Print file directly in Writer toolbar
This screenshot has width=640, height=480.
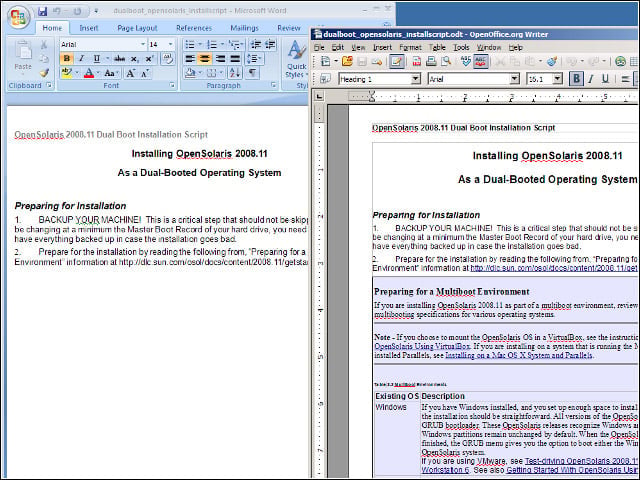point(431,62)
